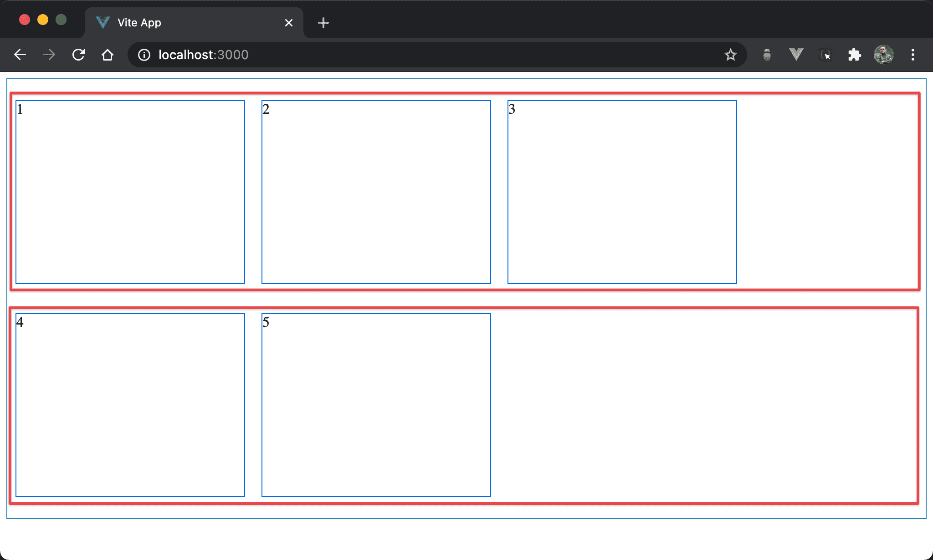Viewport: 933px width, 560px height.
Task: Click the box numbered 3
Action: click(622, 192)
